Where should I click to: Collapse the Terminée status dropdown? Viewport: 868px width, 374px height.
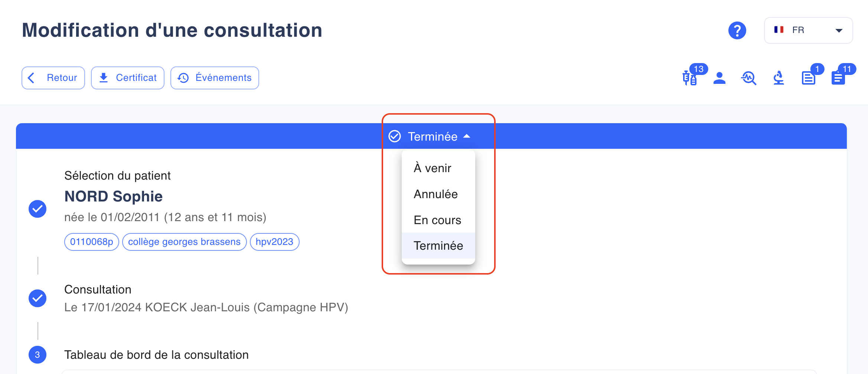[430, 136]
